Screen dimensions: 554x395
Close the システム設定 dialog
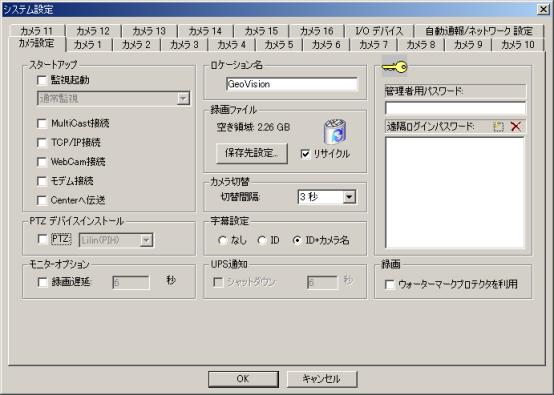[543, 10]
